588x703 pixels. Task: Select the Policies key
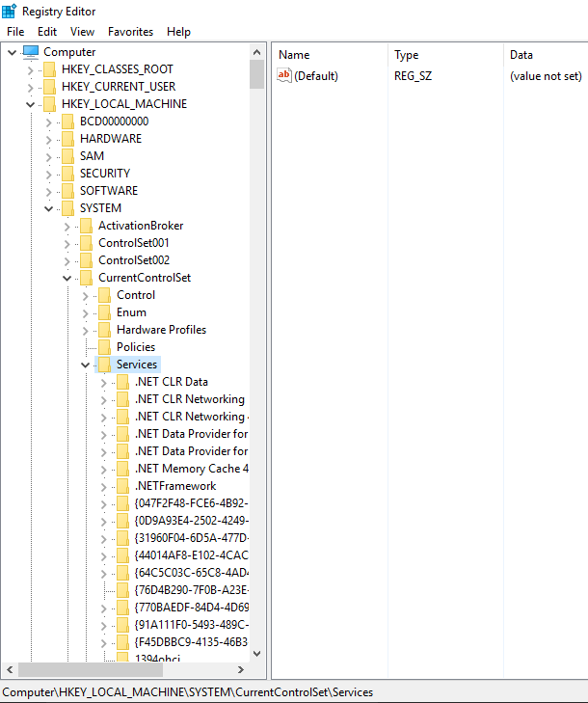(135, 347)
